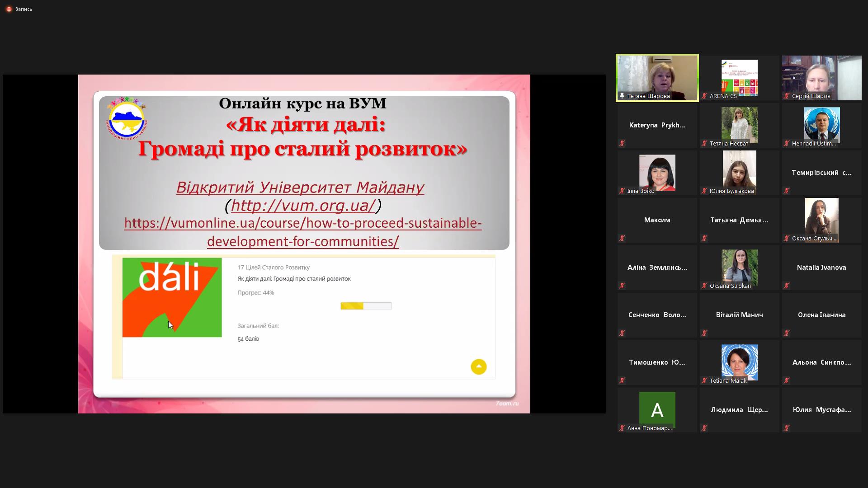This screenshot has height=488, width=868.
Task: Click the yellow scroll-up arrow button
Action: coord(478,366)
